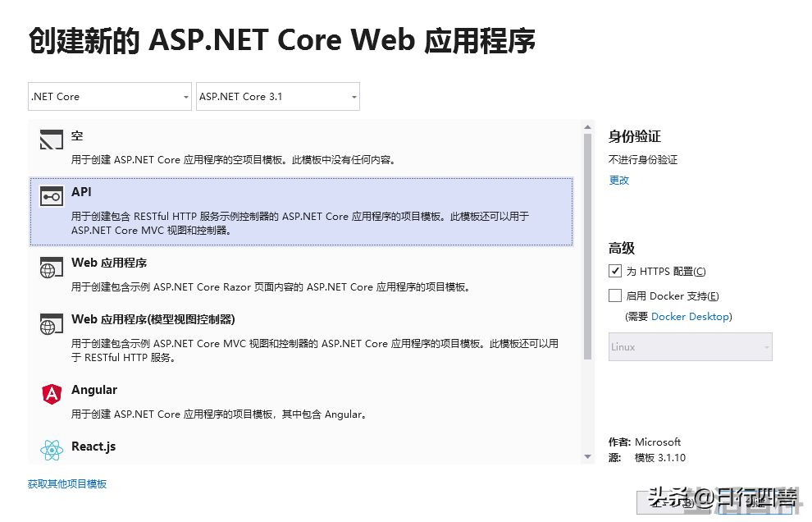Select the API template icon
Image resolution: width=812 pixels, height=522 pixels.
[52, 196]
